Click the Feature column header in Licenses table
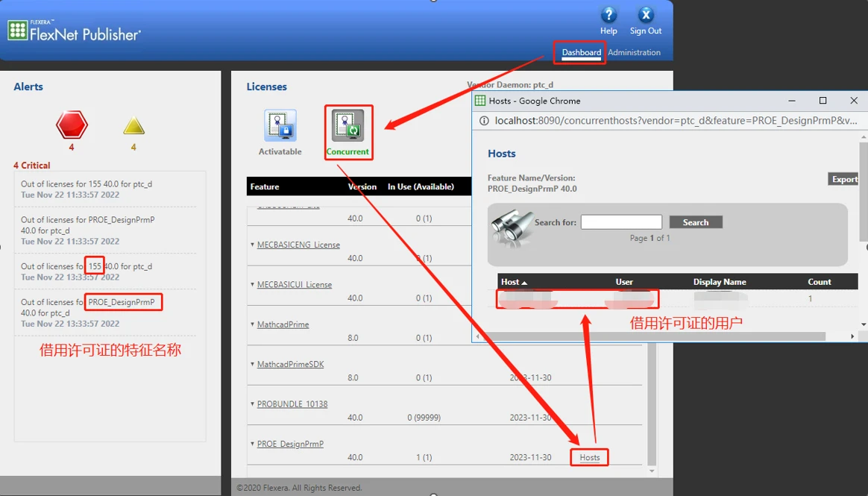Viewport: 868px width, 496px height. [265, 186]
